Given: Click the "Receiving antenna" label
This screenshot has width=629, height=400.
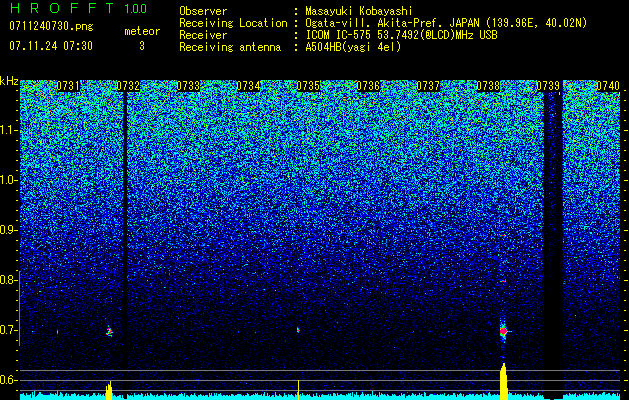Looking at the screenshot, I should (x=230, y=47).
